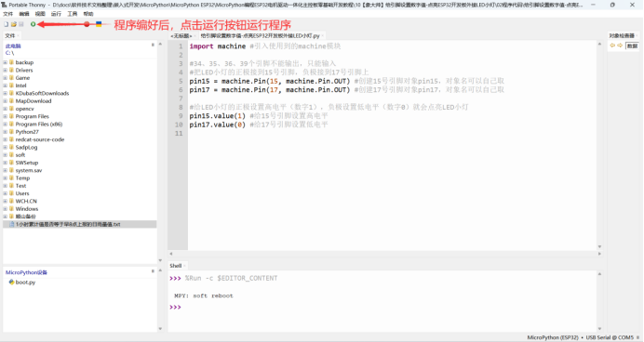Click the Thonny app icon in title bar

tap(4, 5)
